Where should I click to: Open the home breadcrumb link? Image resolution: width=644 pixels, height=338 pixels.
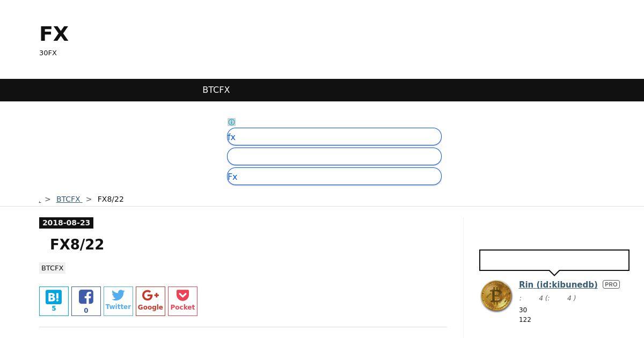click(40, 200)
